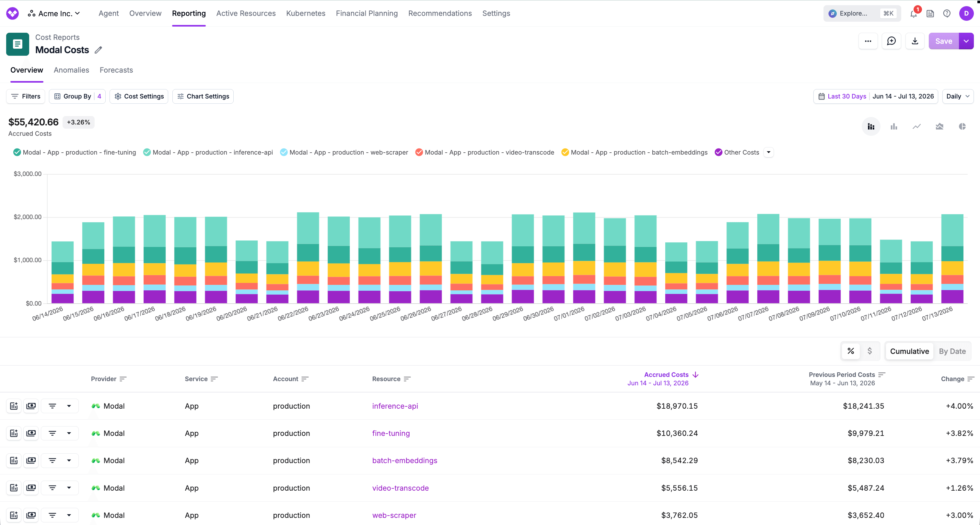
Task: Open the changelog document icon in header
Action: pyautogui.click(x=930, y=14)
